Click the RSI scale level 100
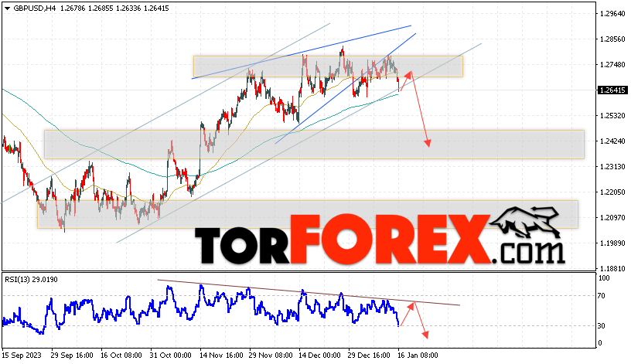The height and width of the screenshot is (364, 631). (604, 278)
